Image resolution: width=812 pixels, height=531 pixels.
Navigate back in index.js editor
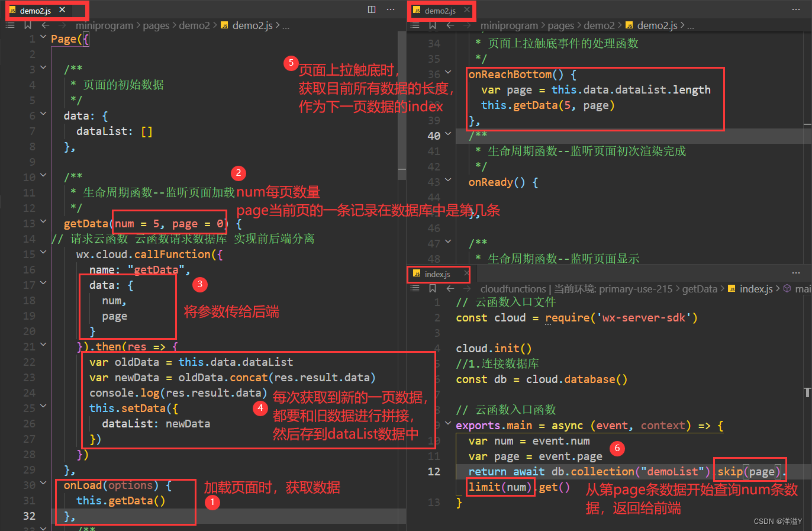450,288
